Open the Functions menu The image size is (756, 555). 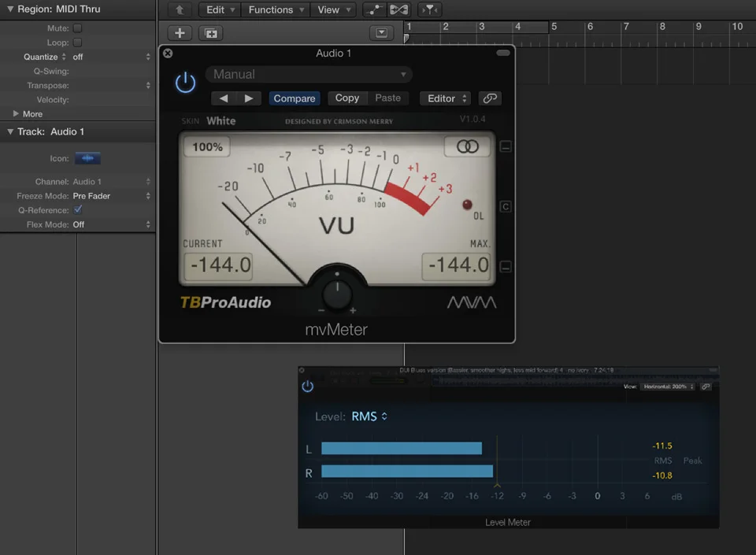click(276, 9)
